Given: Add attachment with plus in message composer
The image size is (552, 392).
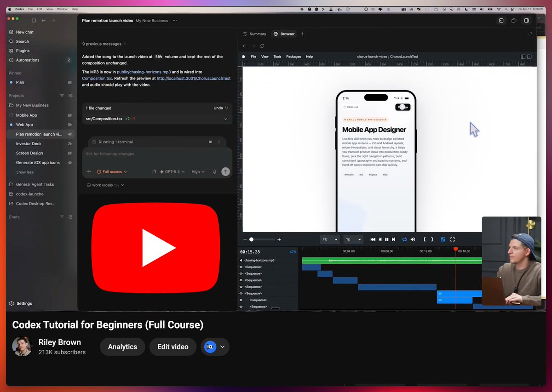Looking at the screenshot, I should pyautogui.click(x=89, y=171).
